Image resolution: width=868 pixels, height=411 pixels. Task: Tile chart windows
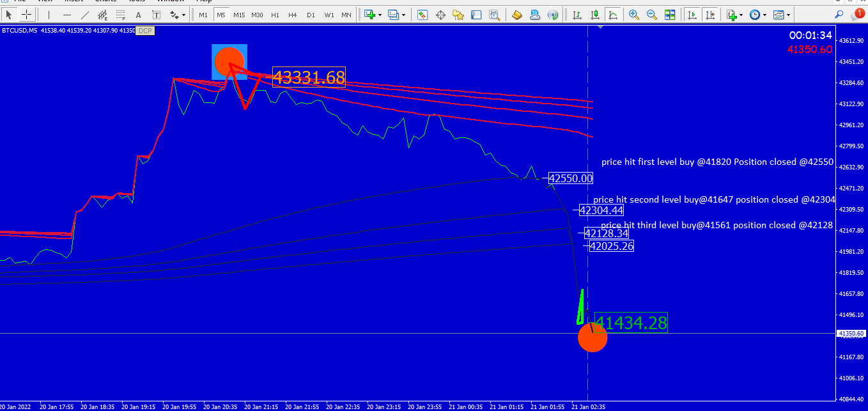(670, 14)
